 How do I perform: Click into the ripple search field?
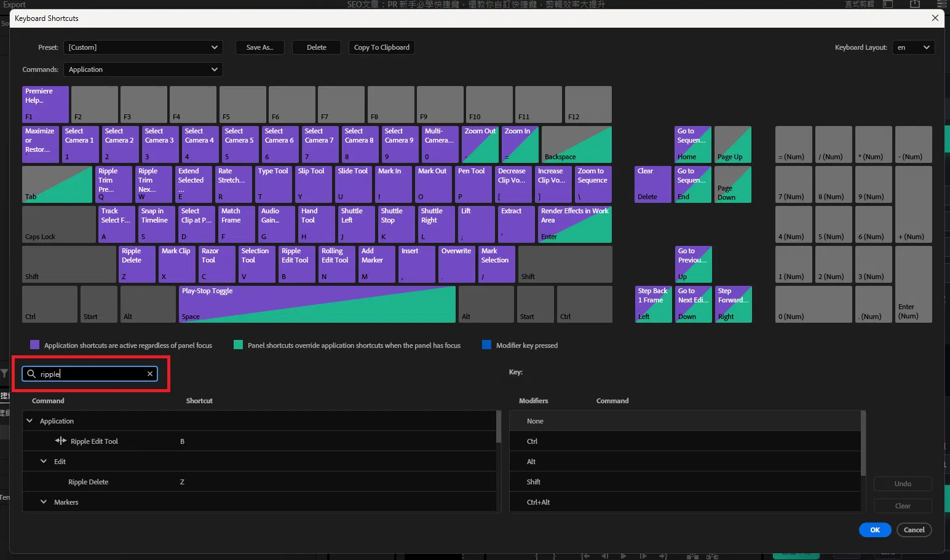point(90,374)
